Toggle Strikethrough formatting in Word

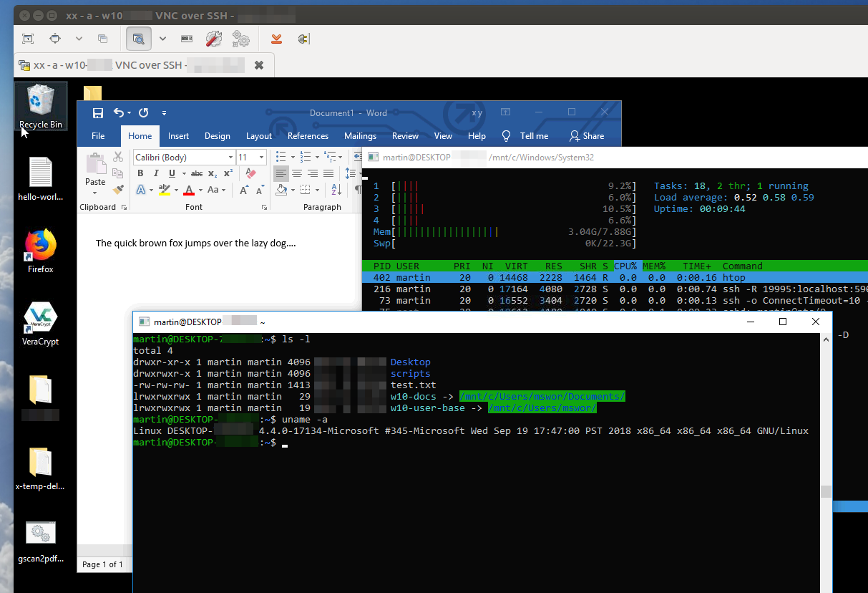point(196,173)
